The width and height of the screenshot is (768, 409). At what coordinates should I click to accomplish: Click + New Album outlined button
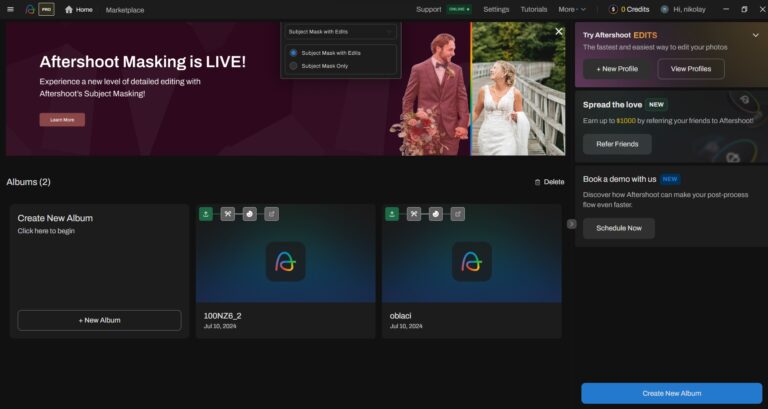tap(99, 320)
